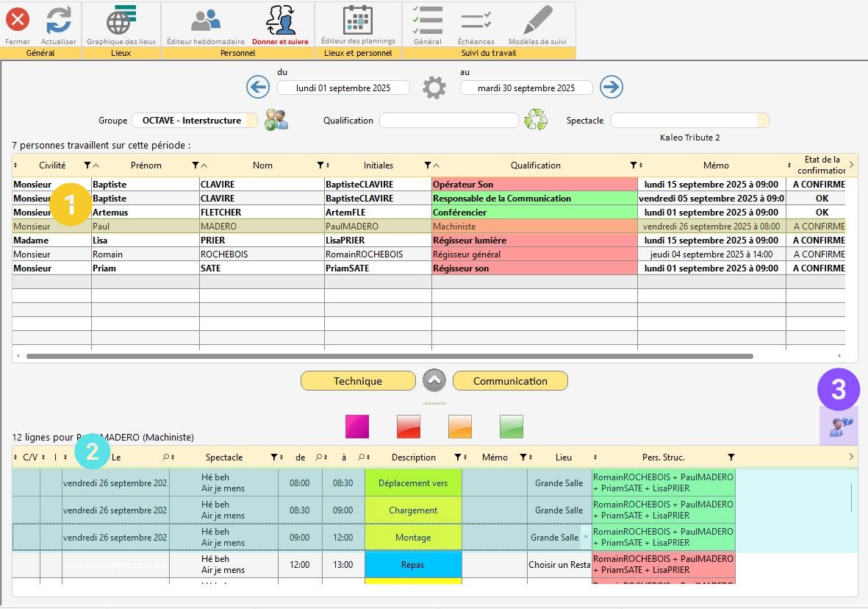Click the Technique button
The height and width of the screenshot is (609, 868).
358,381
